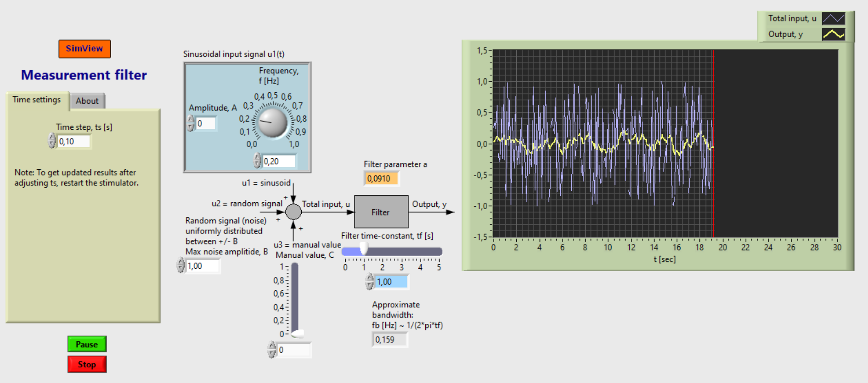
Task: Click the manual value C vertical slider handle
Action: (297, 333)
